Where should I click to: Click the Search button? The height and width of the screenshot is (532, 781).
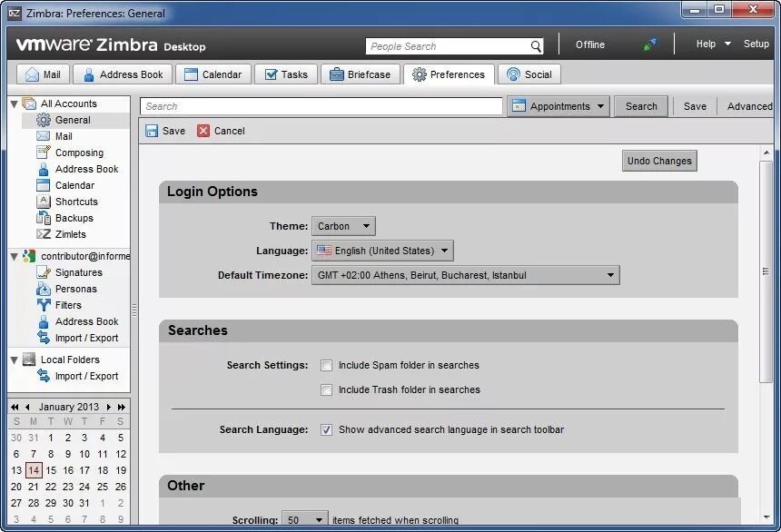pos(641,106)
